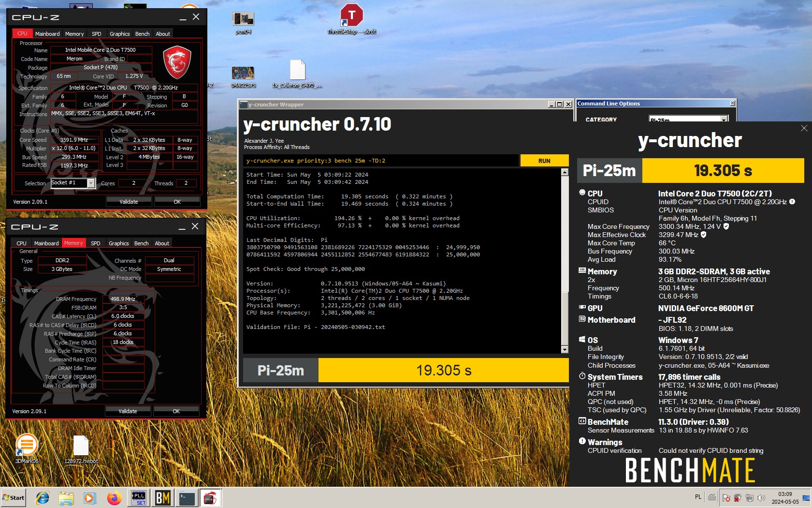Screen dimensions: 812x508
Task: Switch to command prompt taskbar button
Action: click(186, 498)
